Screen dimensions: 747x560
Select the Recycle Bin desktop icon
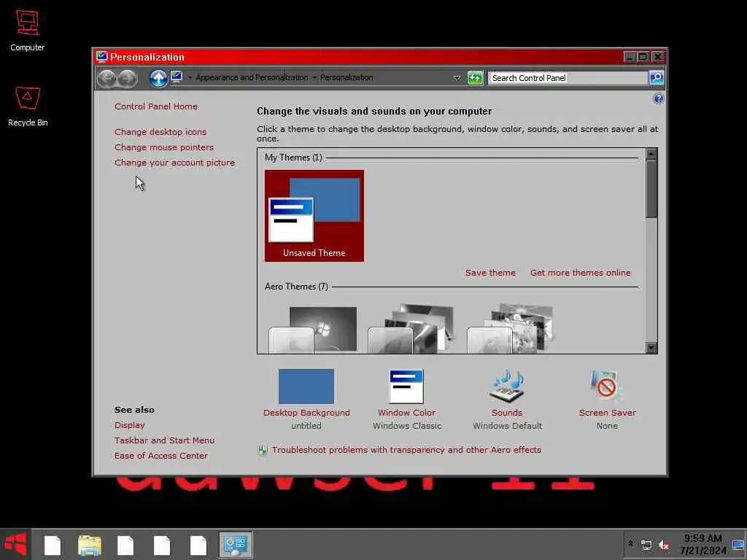click(x=28, y=106)
